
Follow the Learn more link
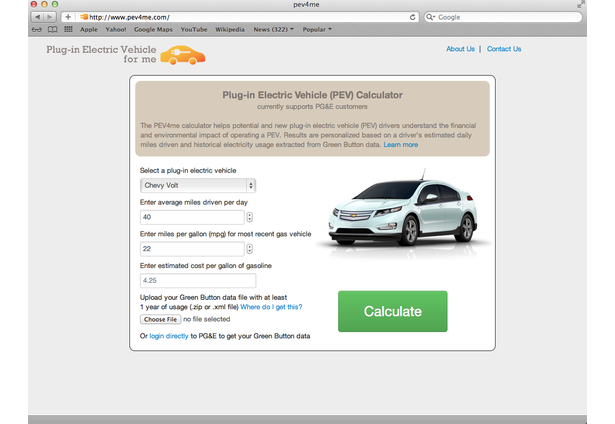pyautogui.click(x=400, y=145)
